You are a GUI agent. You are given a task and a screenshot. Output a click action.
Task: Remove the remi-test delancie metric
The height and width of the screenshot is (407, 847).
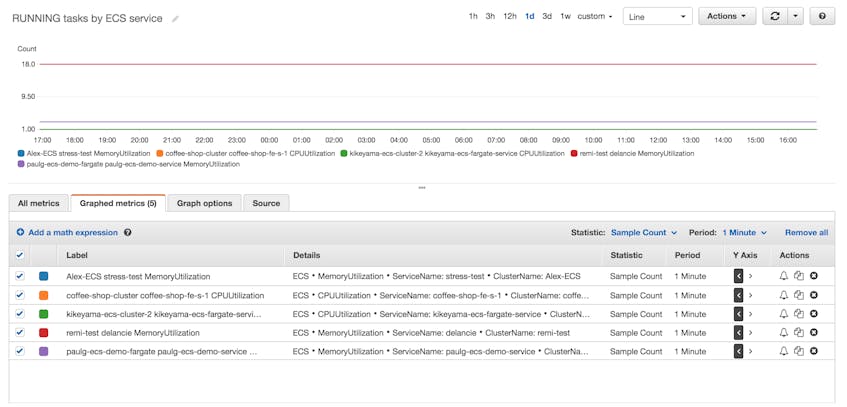[814, 332]
